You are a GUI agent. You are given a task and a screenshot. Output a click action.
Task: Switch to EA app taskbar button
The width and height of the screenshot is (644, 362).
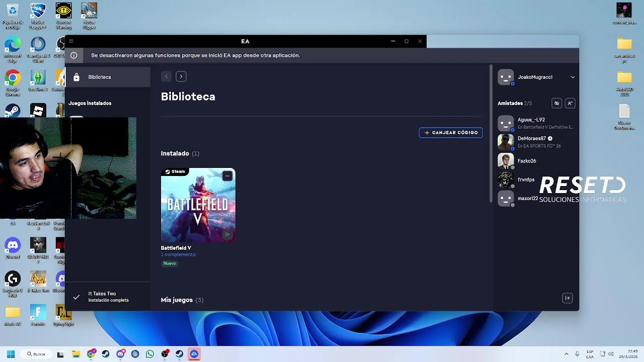(x=194, y=354)
